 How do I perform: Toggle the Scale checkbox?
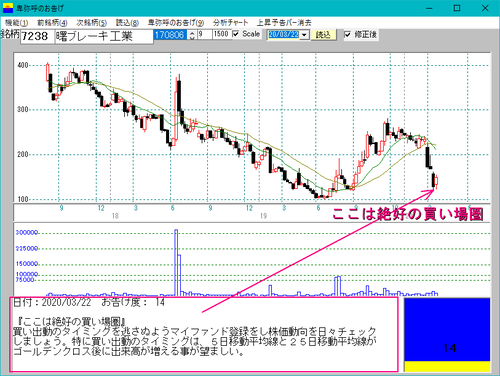236,34
